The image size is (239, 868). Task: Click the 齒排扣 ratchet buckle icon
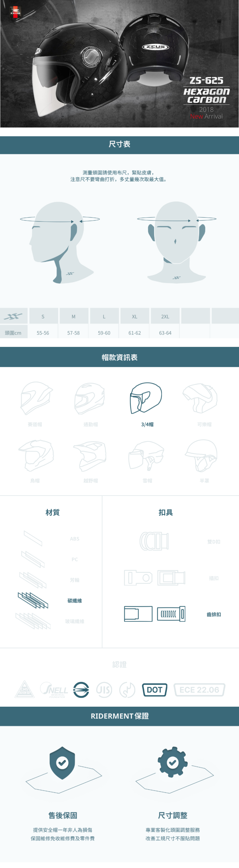click(x=155, y=614)
